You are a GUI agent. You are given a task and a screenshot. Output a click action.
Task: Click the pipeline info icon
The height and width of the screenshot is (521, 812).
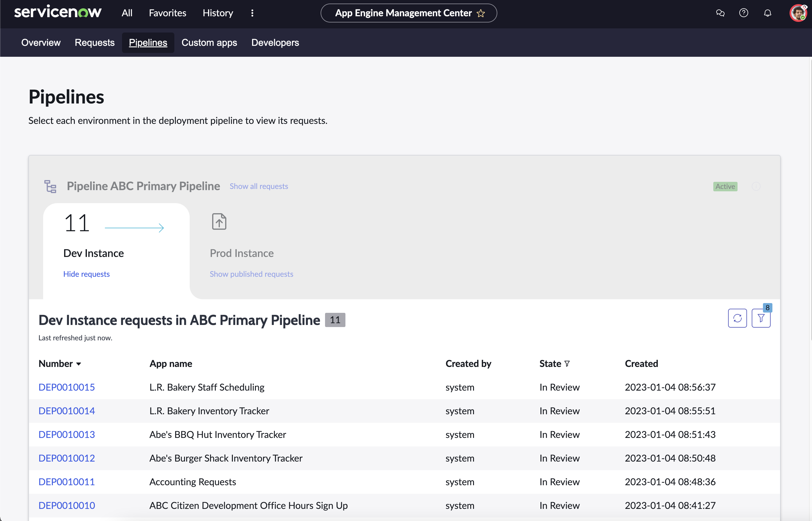click(756, 186)
